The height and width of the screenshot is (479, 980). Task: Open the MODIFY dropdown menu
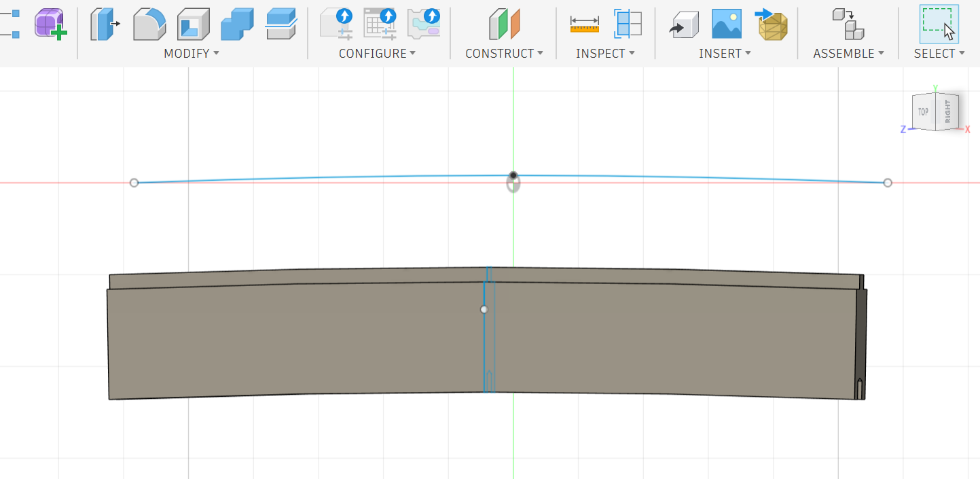point(192,54)
